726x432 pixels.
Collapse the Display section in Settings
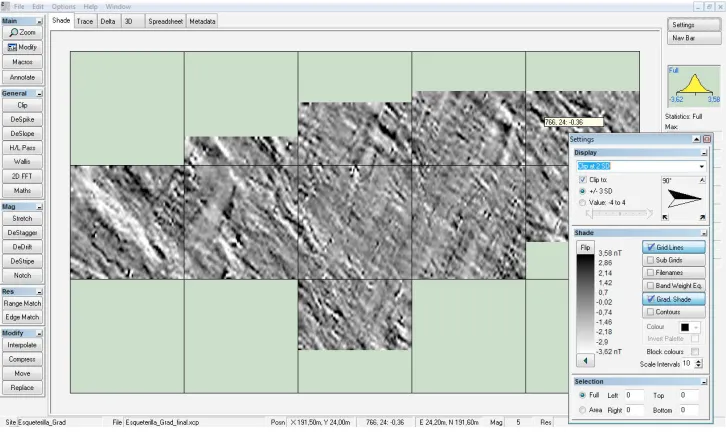point(704,153)
